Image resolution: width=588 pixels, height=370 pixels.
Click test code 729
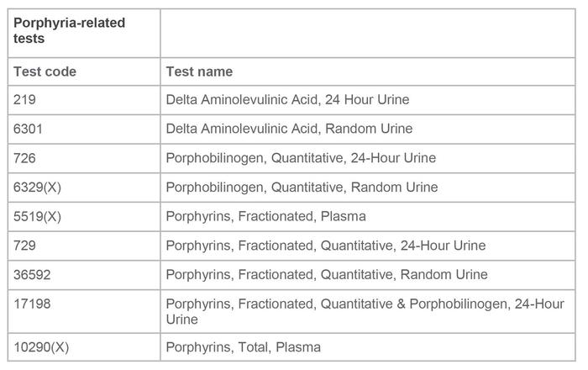tap(24, 246)
